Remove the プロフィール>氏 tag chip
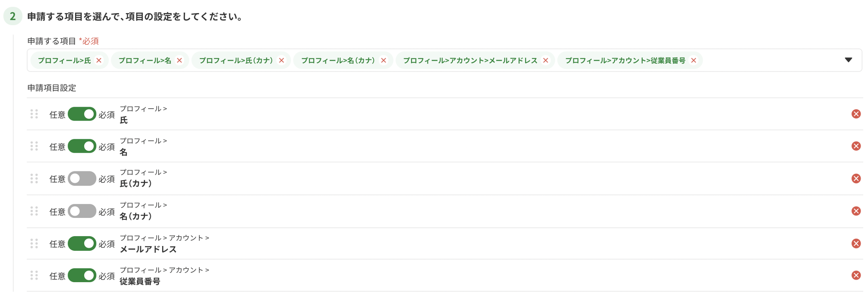 click(99, 60)
